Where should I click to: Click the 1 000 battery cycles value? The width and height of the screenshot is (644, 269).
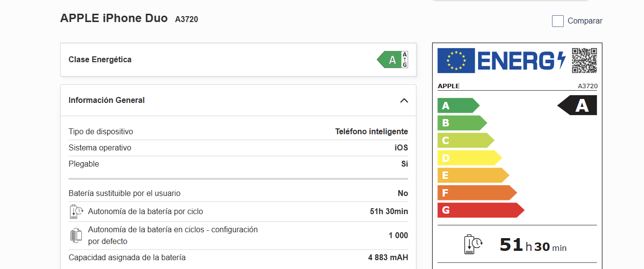click(398, 236)
